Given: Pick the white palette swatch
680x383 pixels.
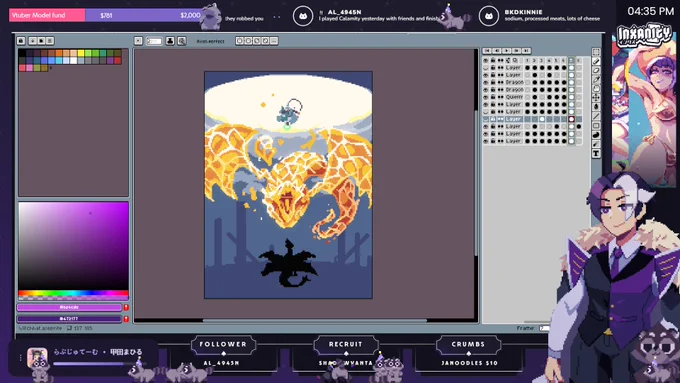Looking at the screenshot, I should tap(73, 61).
